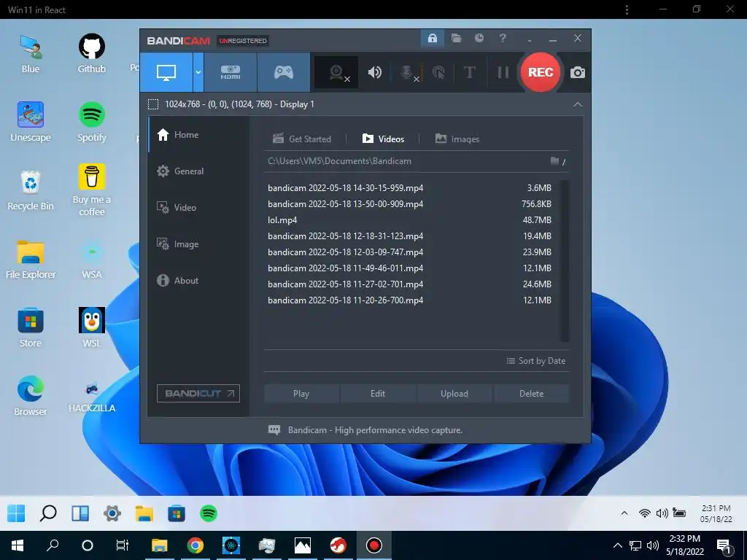Open the Sort by Date menu

tap(536, 361)
